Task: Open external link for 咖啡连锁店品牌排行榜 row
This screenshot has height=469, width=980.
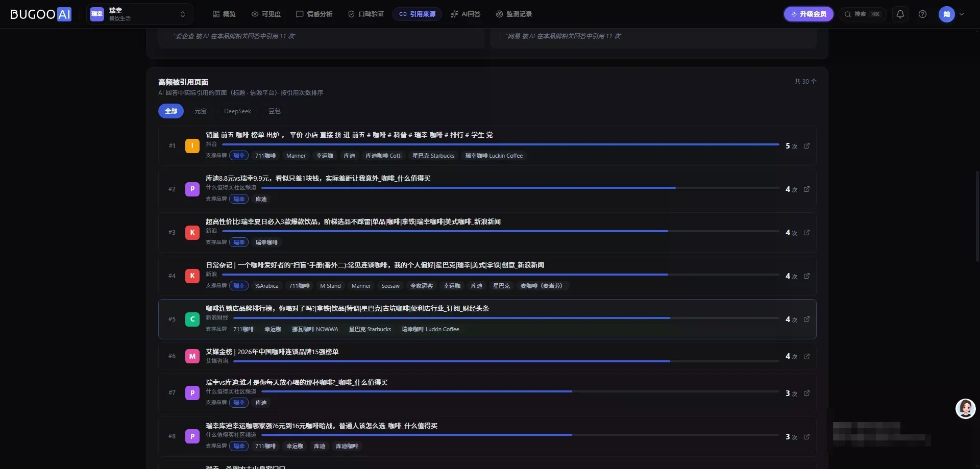Action: [806, 319]
